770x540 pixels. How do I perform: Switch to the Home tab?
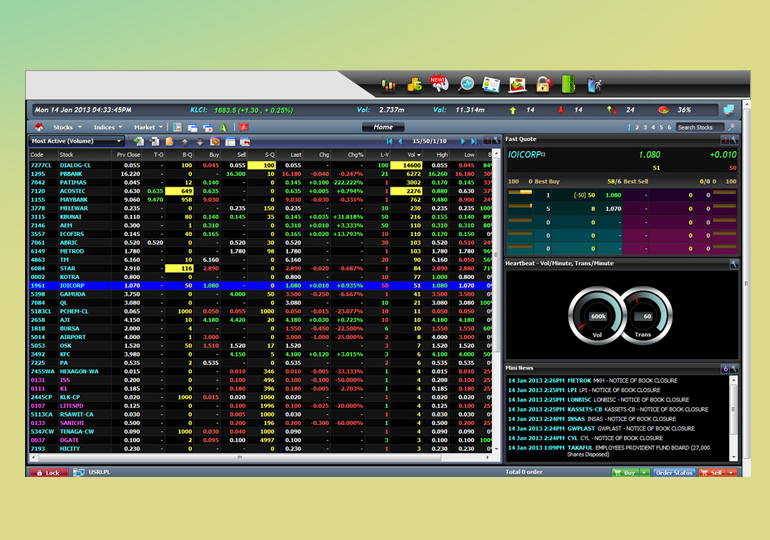point(383,128)
